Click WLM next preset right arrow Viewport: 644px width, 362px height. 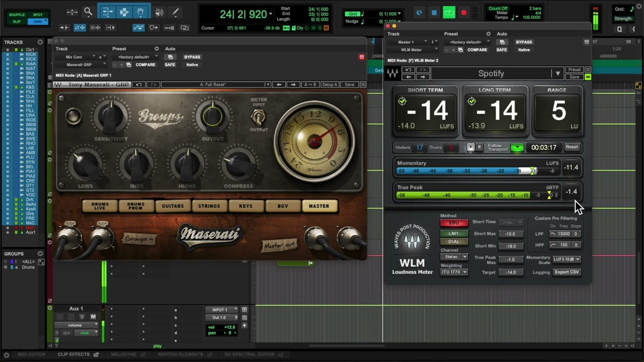tap(422, 77)
